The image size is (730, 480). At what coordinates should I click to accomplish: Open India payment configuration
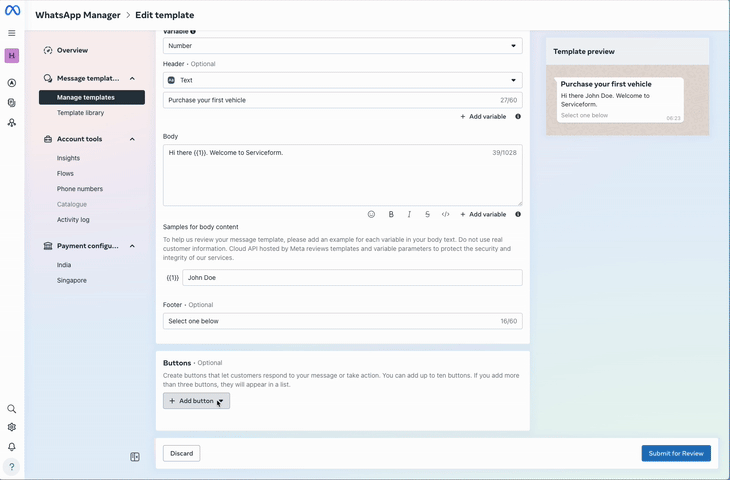(64, 265)
